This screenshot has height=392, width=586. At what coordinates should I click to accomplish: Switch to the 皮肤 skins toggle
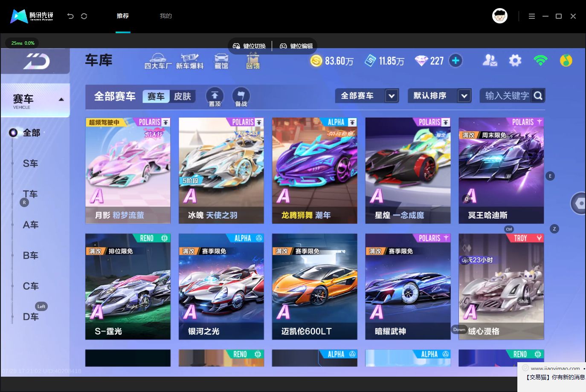(x=183, y=97)
